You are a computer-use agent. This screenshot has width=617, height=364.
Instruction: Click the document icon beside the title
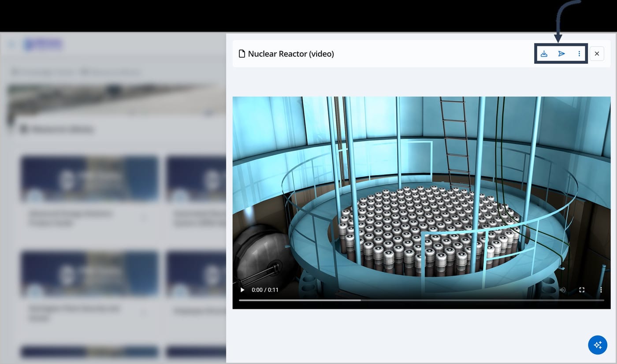[242, 54]
